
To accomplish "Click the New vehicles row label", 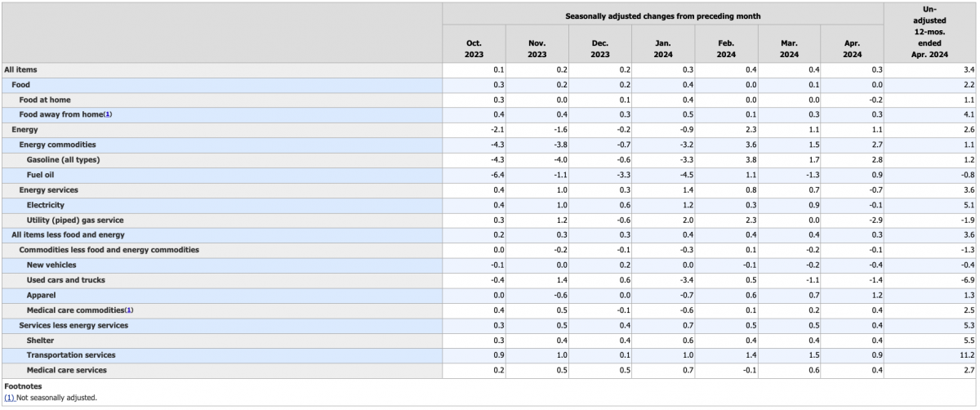I will tap(51, 265).
